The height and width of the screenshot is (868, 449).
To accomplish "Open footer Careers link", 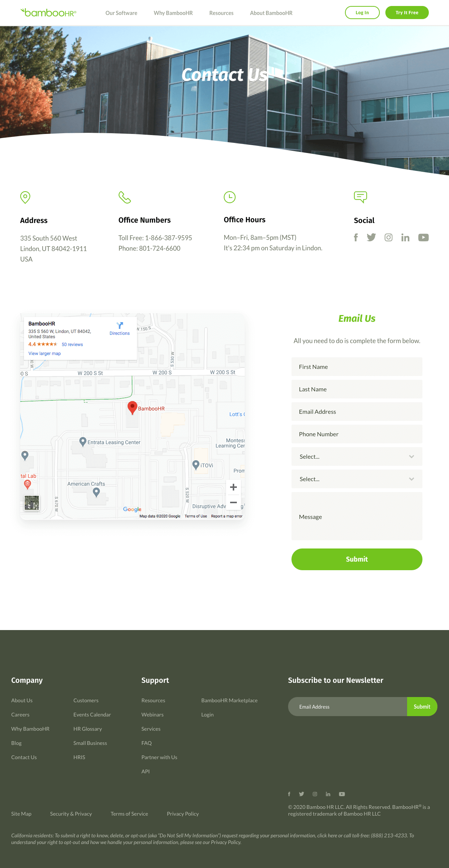I will [x=20, y=715].
